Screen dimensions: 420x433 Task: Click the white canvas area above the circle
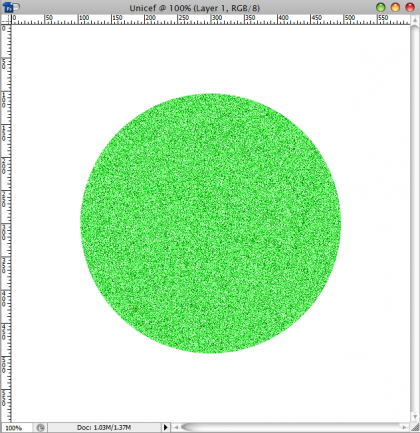click(211, 58)
